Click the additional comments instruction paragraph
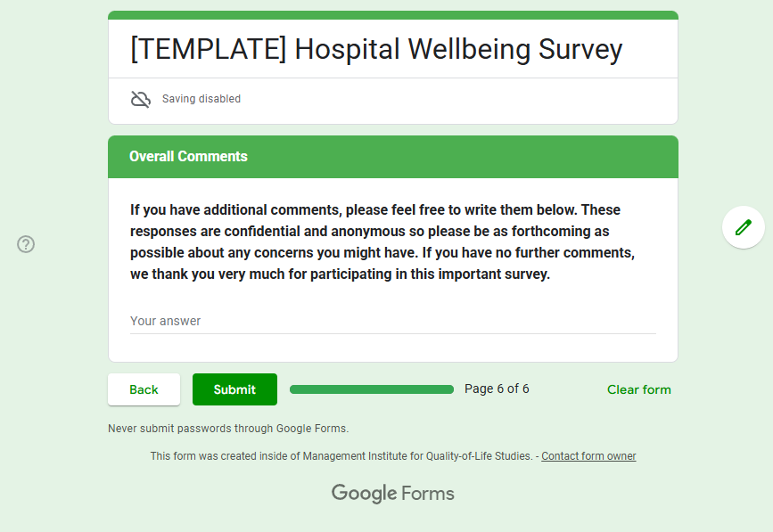Viewport: 773px width, 532px height. [x=383, y=242]
